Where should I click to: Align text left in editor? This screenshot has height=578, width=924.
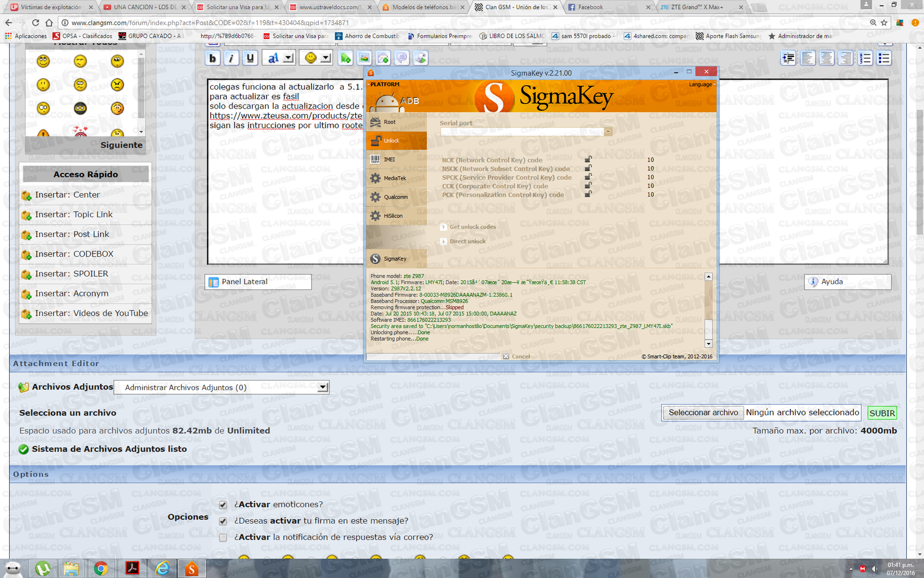(x=807, y=58)
